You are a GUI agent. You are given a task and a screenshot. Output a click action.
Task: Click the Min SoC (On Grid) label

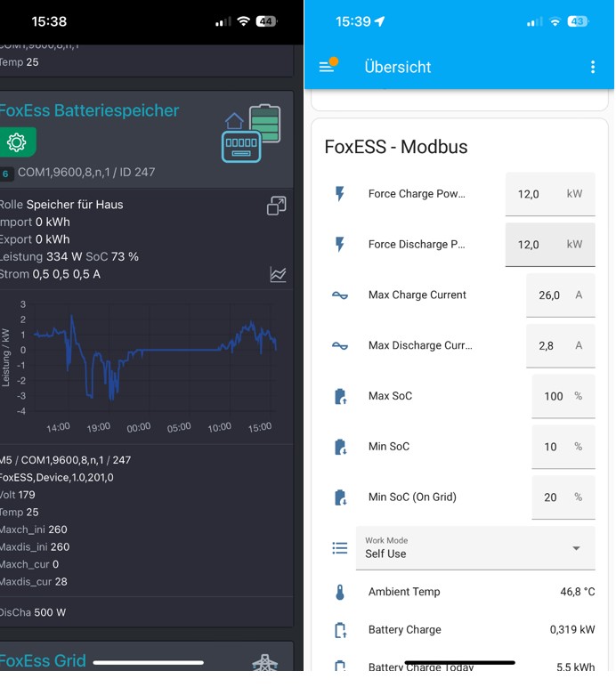click(412, 497)
